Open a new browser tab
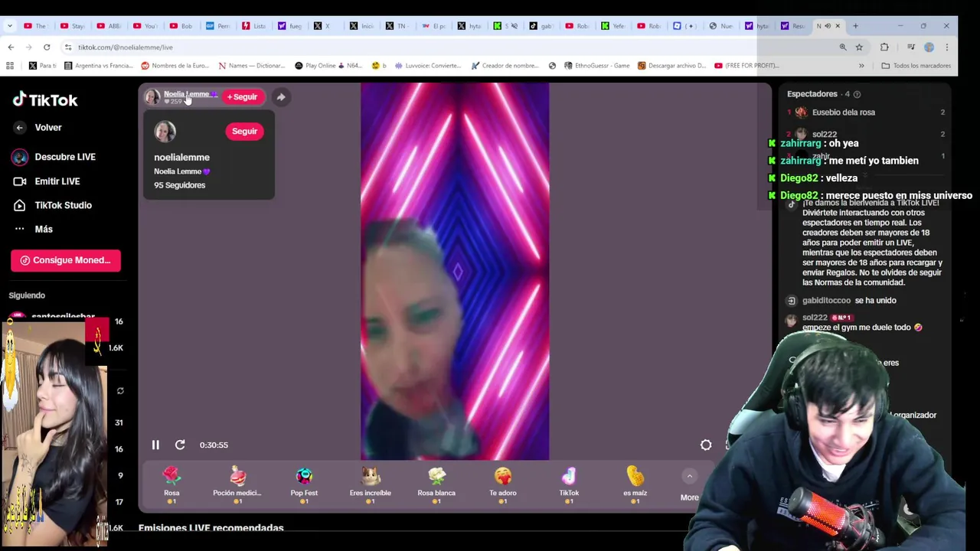The width and height of the screenshot is (980, 551). coord(855,25)
